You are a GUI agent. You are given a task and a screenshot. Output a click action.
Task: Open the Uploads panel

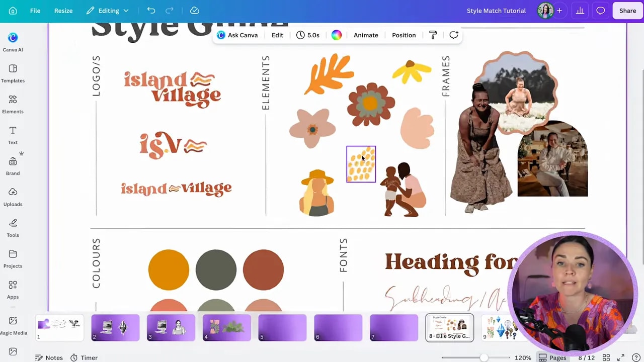tap(13, 197)
